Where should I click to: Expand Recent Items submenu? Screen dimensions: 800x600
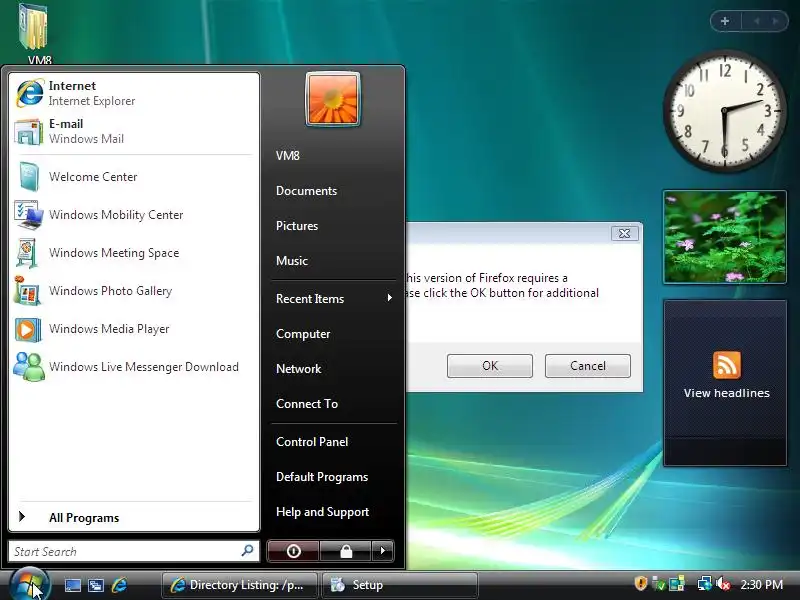point(334,298)
